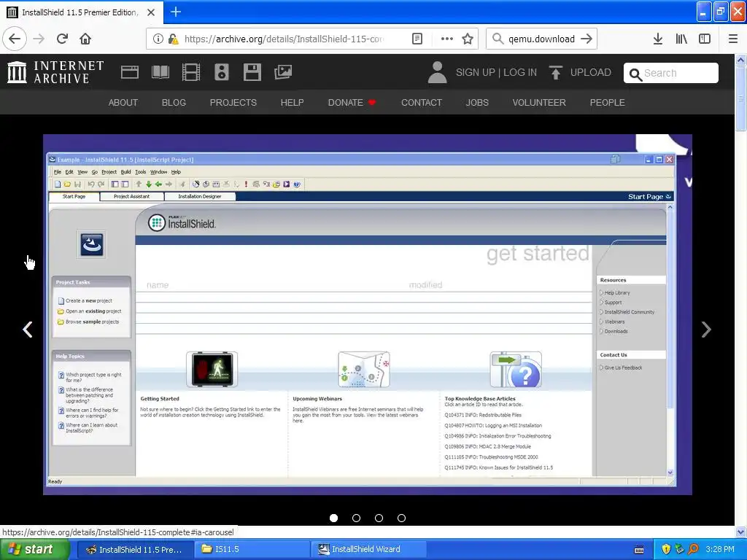Screen dimensions: 747x560
Task: Open the page actions three-dot menu
Action: coord(447,39)
